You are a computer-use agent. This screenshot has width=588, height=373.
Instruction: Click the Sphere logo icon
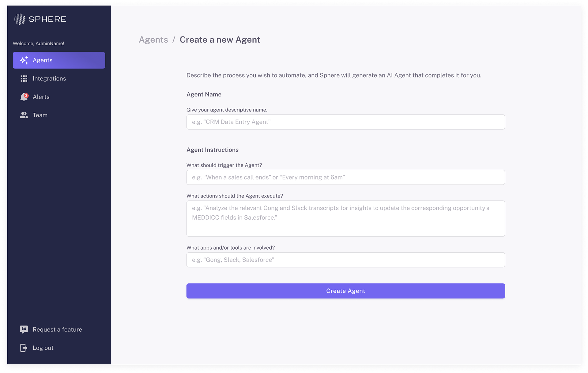tap(20, 19)
